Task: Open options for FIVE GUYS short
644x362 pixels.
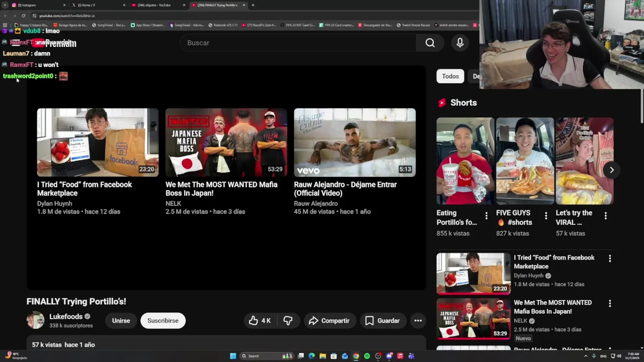Action: [546, 216]
